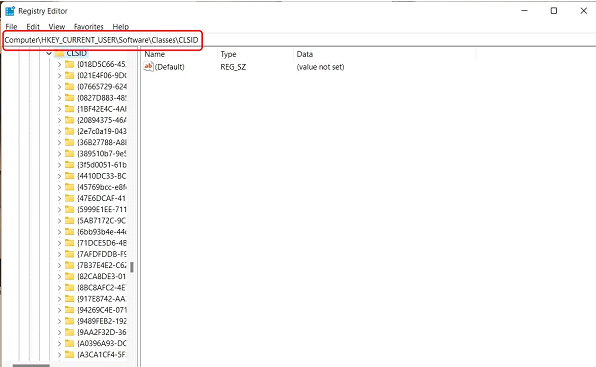Expand the {94269C4E-071 key
Screen dimensions: 596x367
(x=59, y=310)
